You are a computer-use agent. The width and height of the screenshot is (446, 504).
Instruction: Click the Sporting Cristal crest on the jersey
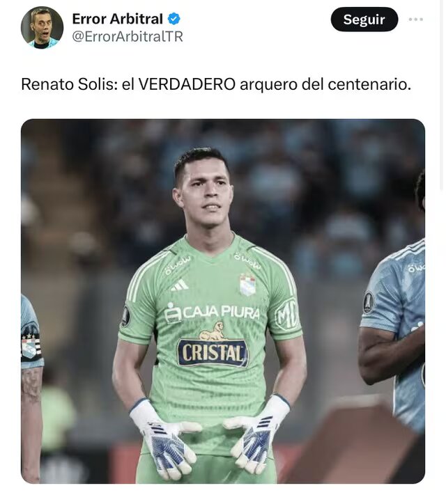point(247,285)
